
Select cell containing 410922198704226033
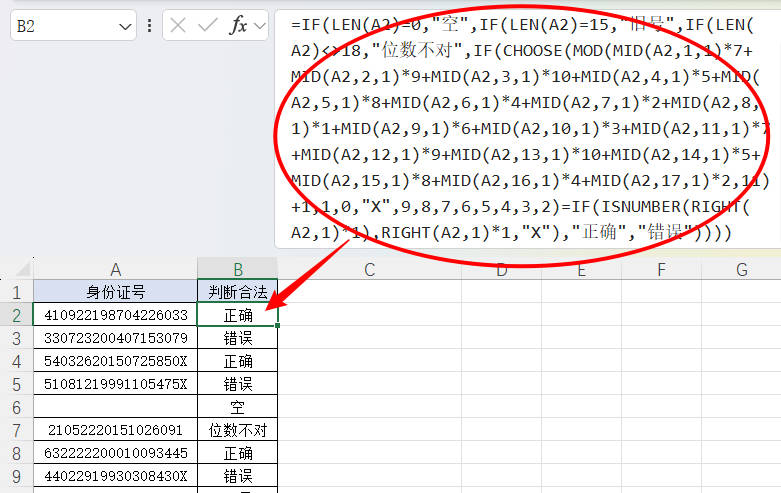(x=115, y=315)
